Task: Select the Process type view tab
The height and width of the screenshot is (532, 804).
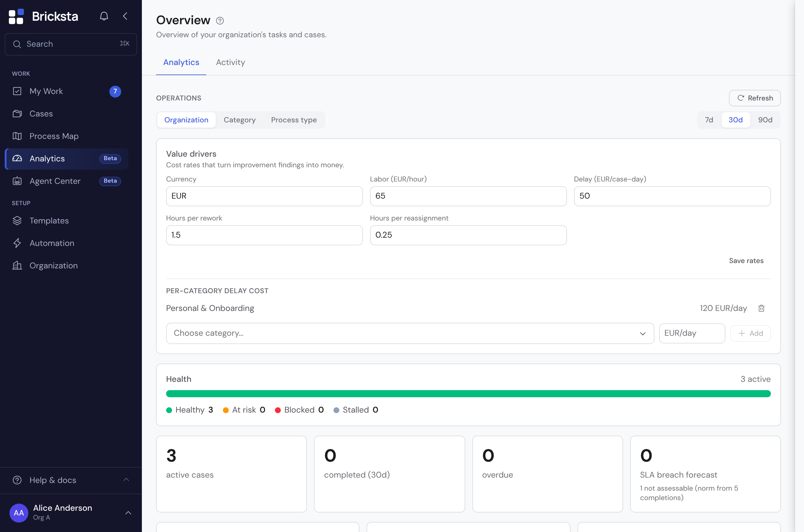Action: (294, 120)
